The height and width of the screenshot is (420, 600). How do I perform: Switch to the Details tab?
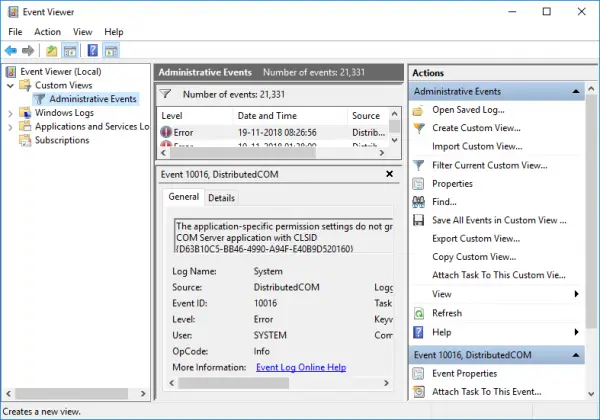(x=221, y=198)
